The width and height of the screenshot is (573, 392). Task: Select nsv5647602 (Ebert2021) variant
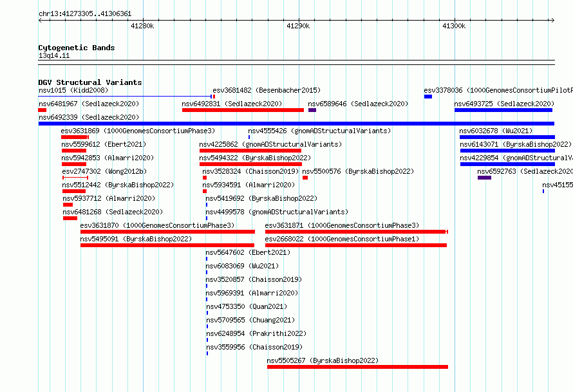248,252
